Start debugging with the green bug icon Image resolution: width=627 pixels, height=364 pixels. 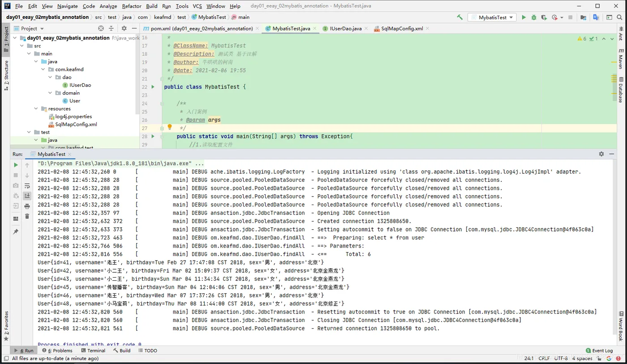(534, 17)
